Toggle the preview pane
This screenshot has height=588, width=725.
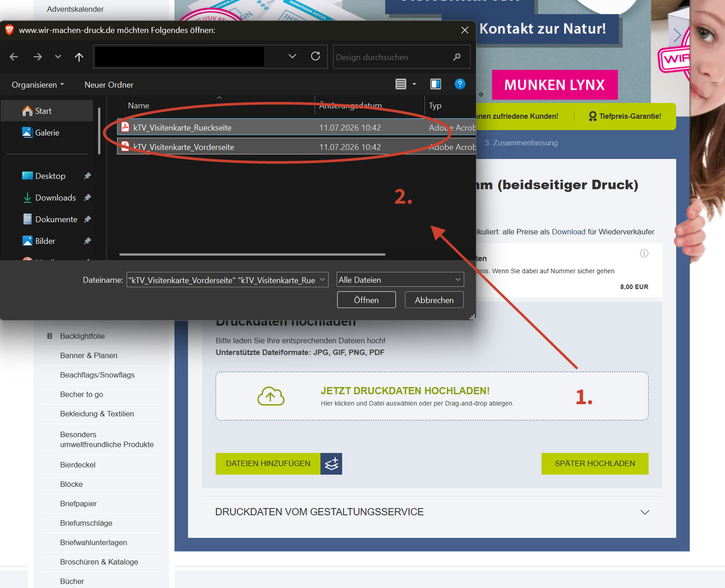[x=436, y=84]
